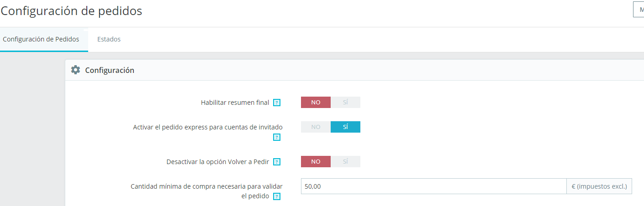
Task: Switch to Configuración de Pedidos tab
Action: 41,39
